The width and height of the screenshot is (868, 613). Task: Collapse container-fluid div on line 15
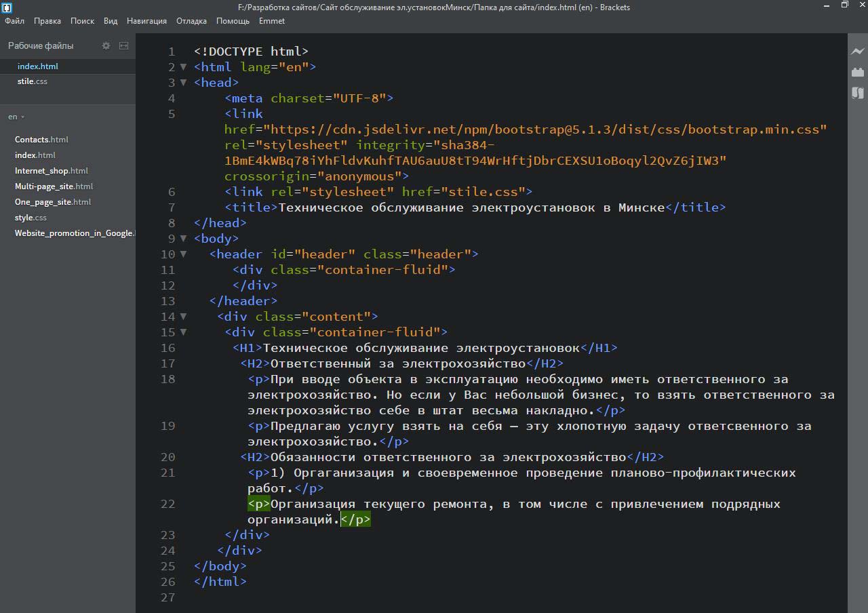click(x=183, y=332)
